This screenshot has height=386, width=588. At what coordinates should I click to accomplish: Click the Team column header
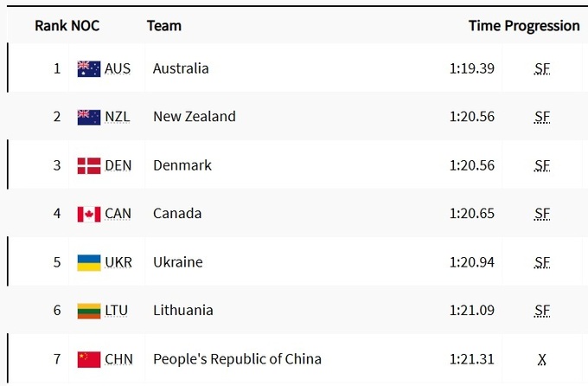click(x=164, y=26)
